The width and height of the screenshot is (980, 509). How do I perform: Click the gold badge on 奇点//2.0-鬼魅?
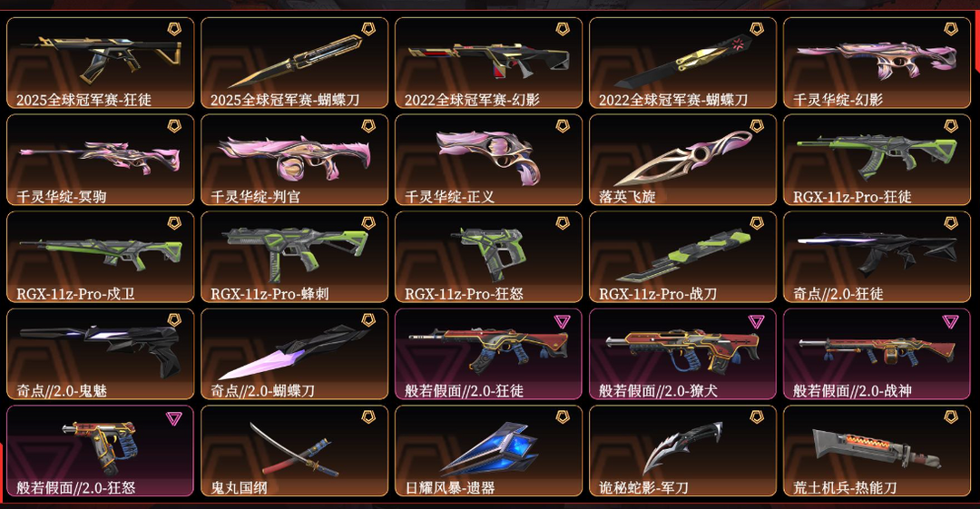click(x=174, y=320)
